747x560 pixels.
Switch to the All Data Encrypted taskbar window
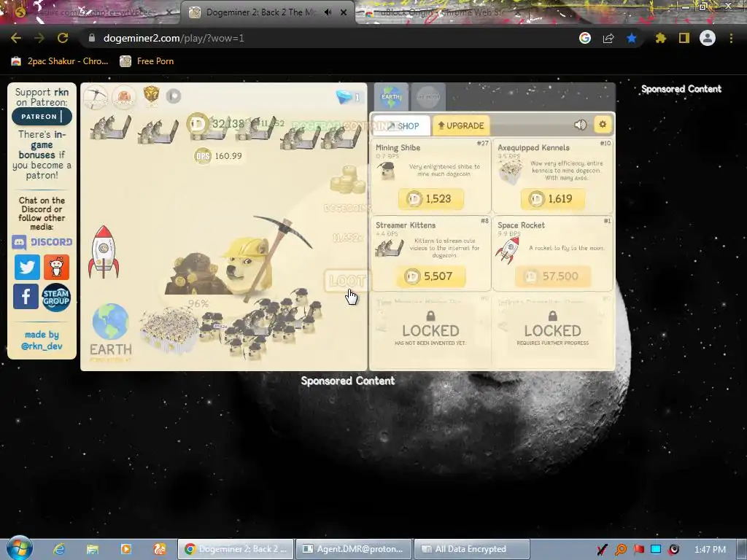pyautogui.click(x=472, y=549)
